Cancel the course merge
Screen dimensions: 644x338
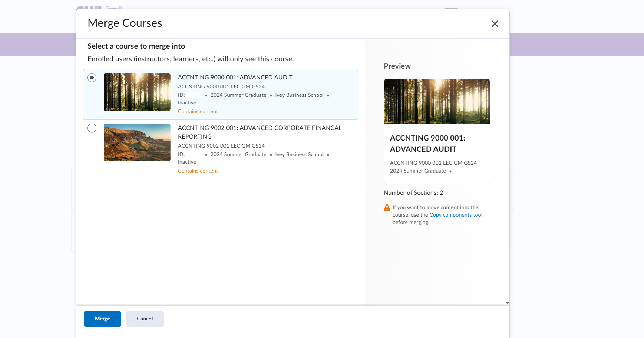click(145, 319)
